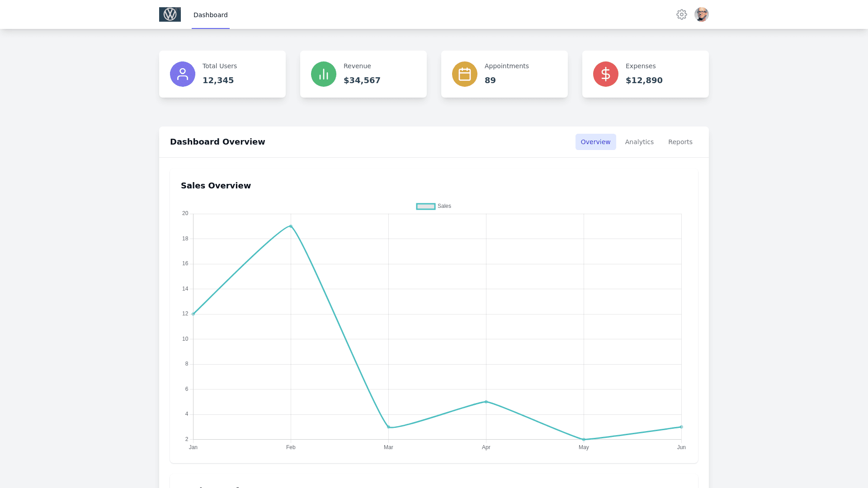Click the Apr data point
The height and width of the screenshot is (488, 868).
tap(486, 402)
